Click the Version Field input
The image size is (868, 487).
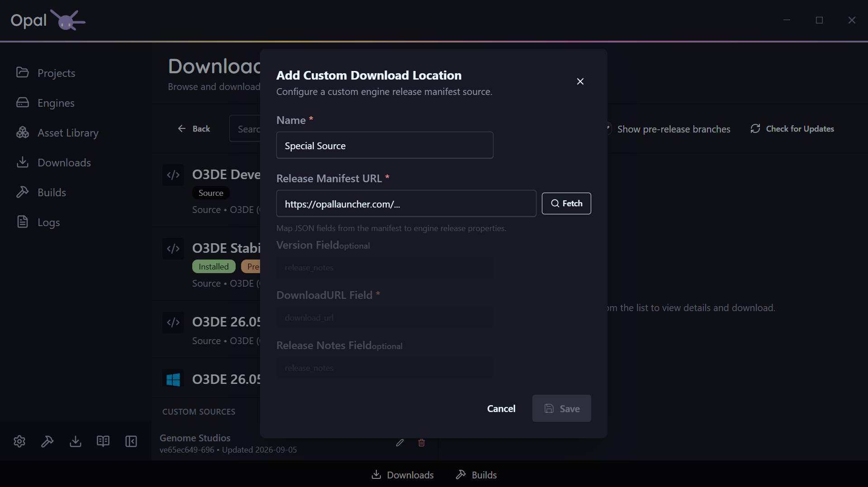pos(384,268)
